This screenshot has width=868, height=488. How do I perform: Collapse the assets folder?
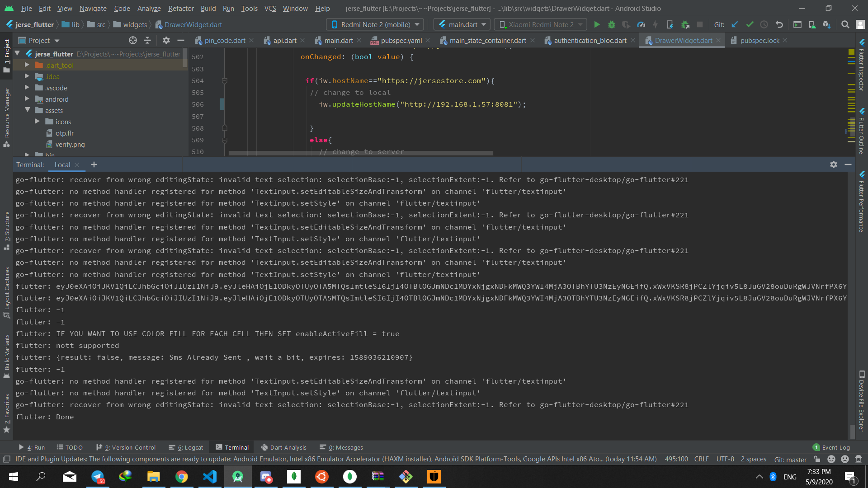[27, 110]
